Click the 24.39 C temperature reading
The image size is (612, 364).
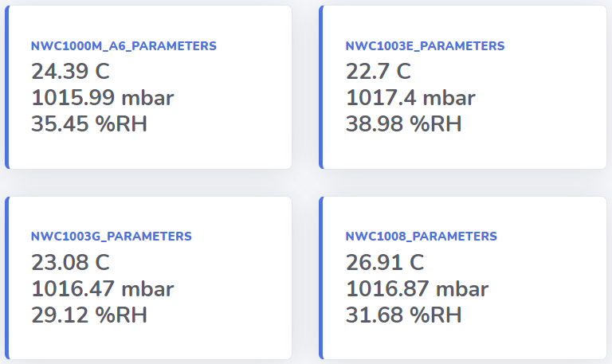70,72
